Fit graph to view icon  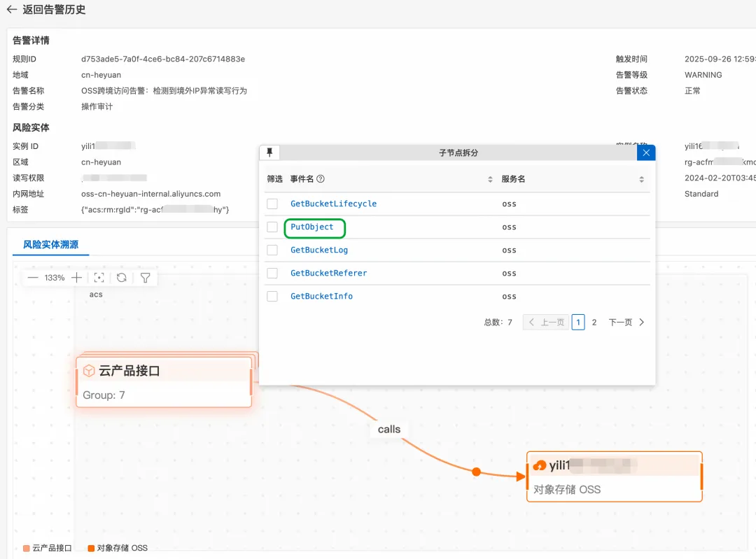99,278
